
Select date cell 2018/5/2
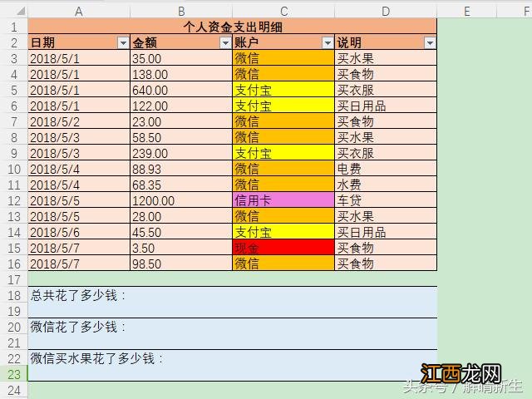(x=79, y=121)
